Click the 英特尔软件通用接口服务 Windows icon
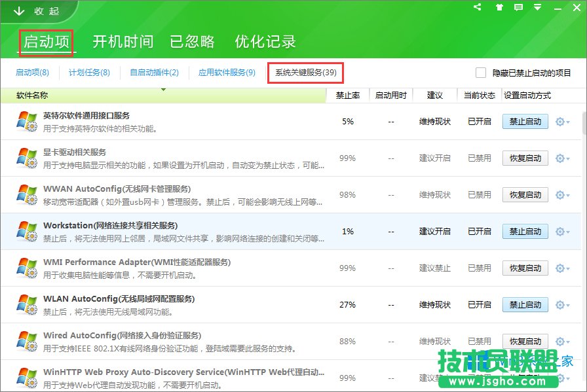This screenshot has height=392, width=587. 27,122
